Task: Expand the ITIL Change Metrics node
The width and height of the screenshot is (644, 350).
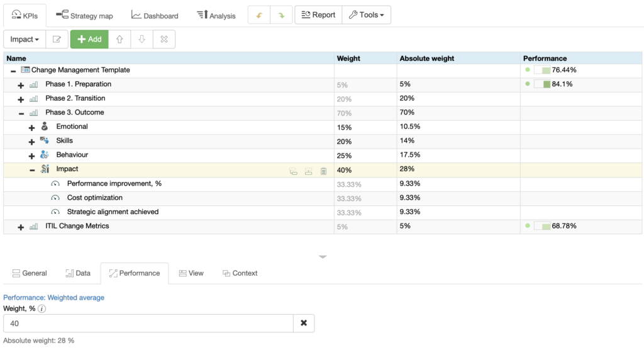Action: tap(21, 227)
